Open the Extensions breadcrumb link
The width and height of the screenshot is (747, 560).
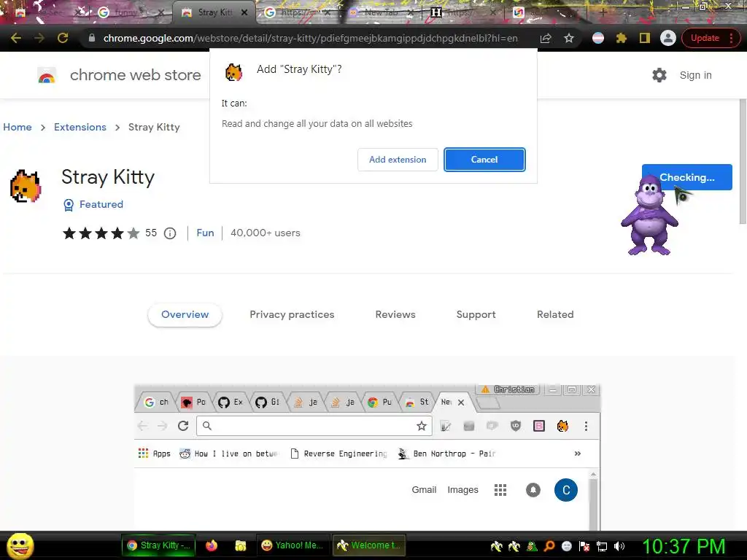tap(80, 127)
